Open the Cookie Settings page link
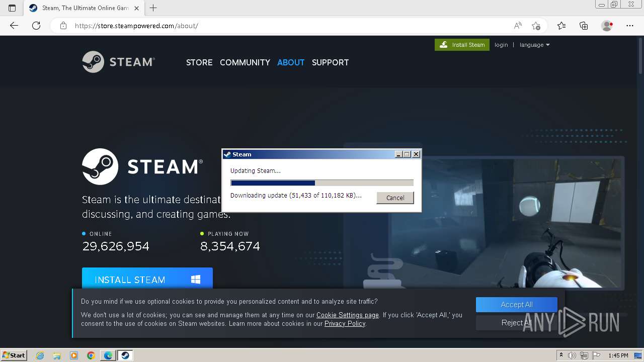Image resolution: width=644 pixels, height=362 pixels. click(348, 315)
